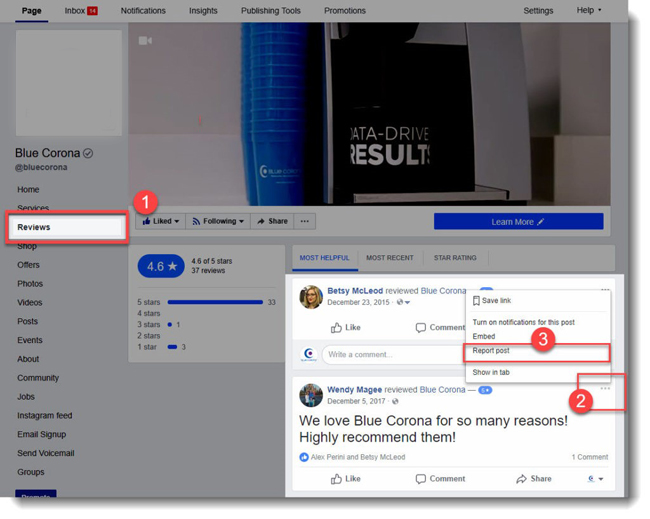Open Events in the sidebar
Viewport: 650px width, 519px height.
(x=29, y=340)
